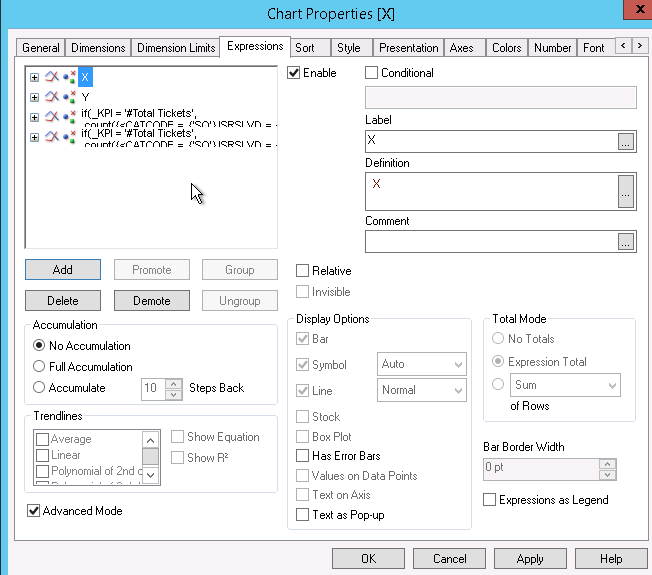This screenshot has height=575, width=652.
Task: Click the symbol dots icon beside expression X
Action: click(69, 77)
